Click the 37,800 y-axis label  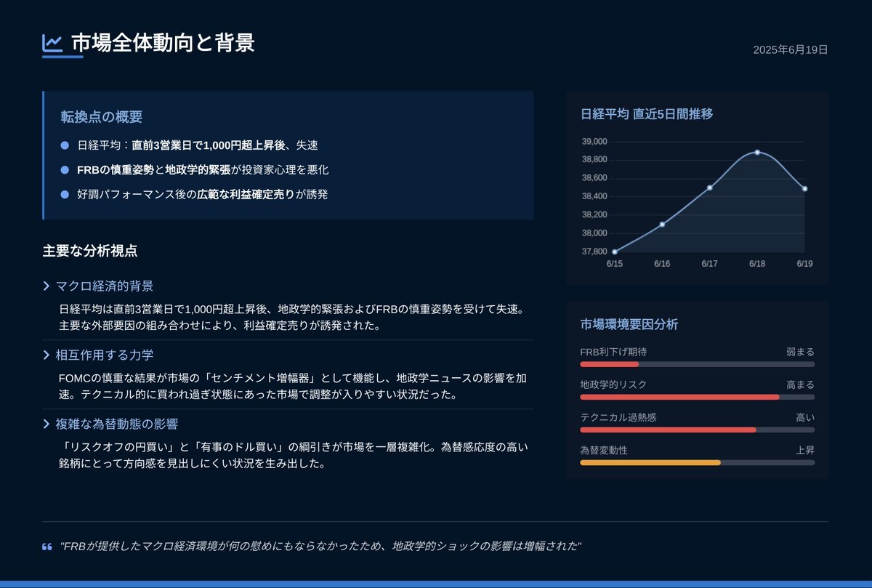pyautogui.click(x=594, y=251)
